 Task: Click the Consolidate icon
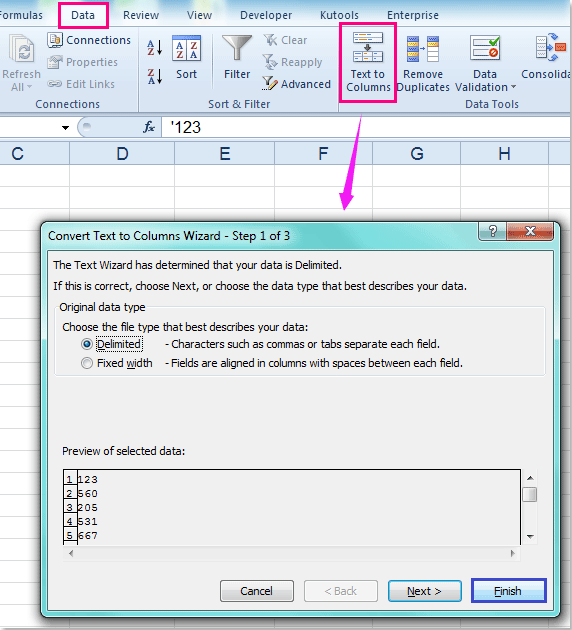pyautogui.click(x=551, y=48)
